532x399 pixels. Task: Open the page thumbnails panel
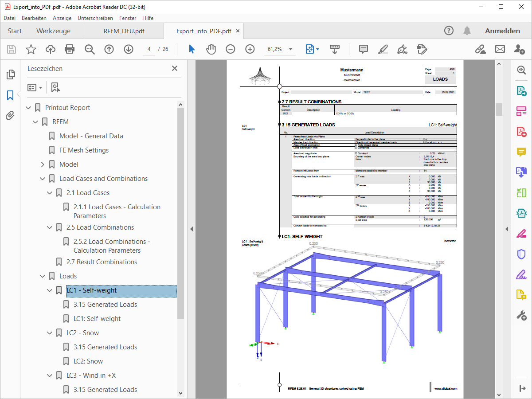click(10, 75)
